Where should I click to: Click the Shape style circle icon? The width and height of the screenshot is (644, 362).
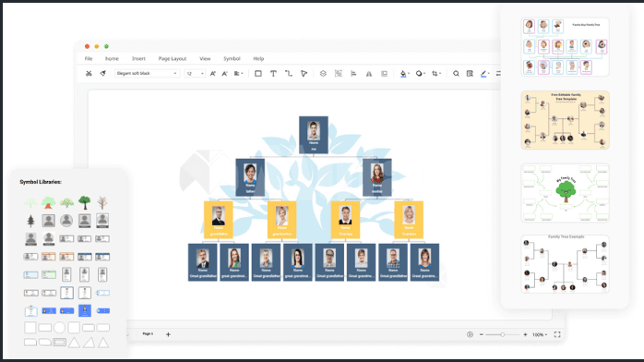click(419, 74)
